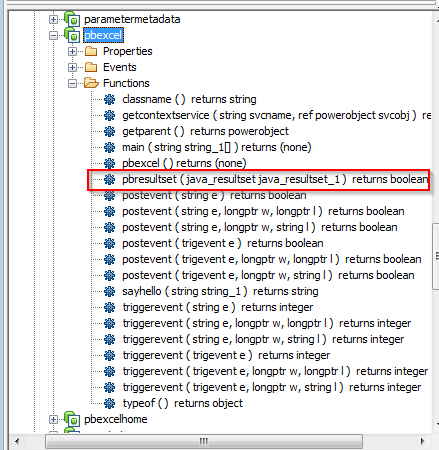The image size is (439, 450).
Task: Collapse the Functions folder
Action: (x=72, y=83)
